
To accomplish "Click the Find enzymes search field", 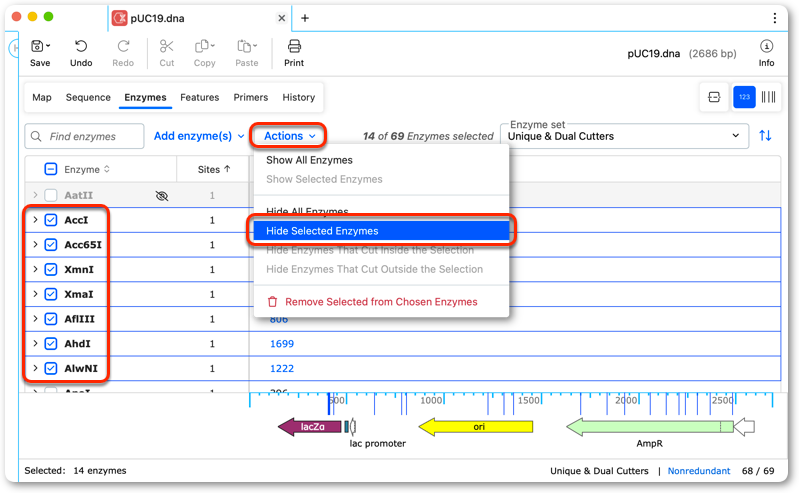I will pos(84,136).
